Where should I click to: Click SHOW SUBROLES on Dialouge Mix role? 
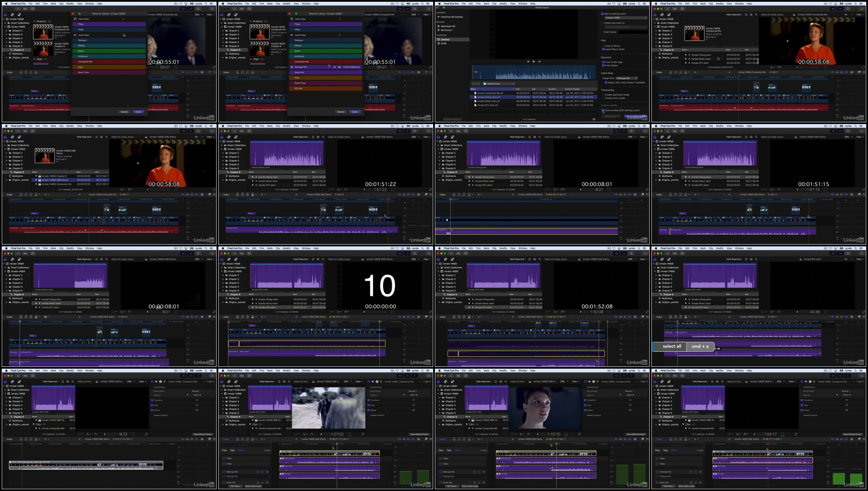[351, 67]
